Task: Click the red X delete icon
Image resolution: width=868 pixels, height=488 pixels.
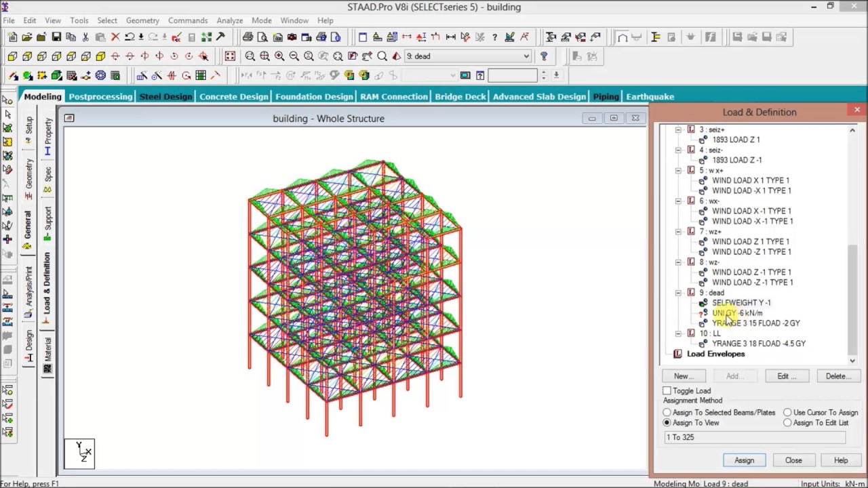Action: pyautogui.click(x=115, y=37)
